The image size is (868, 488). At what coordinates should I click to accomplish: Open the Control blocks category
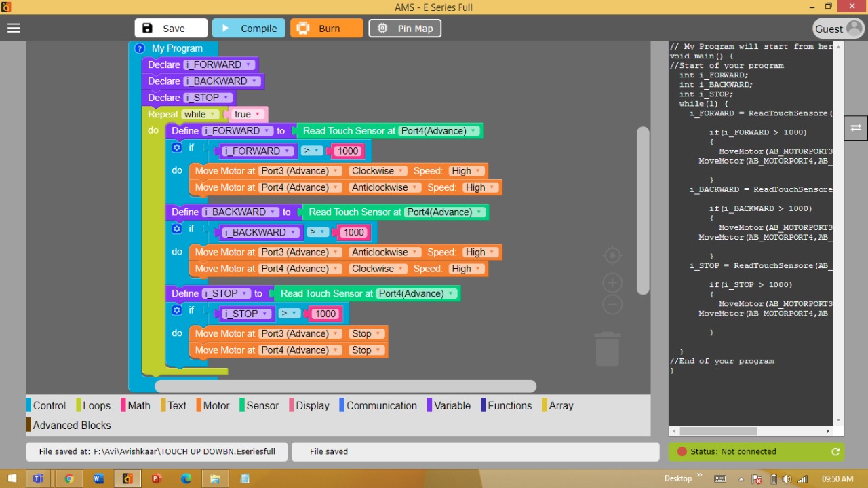pos(46,405)
